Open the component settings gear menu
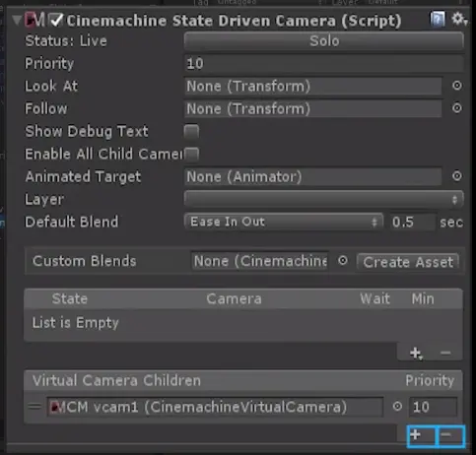 459,19
